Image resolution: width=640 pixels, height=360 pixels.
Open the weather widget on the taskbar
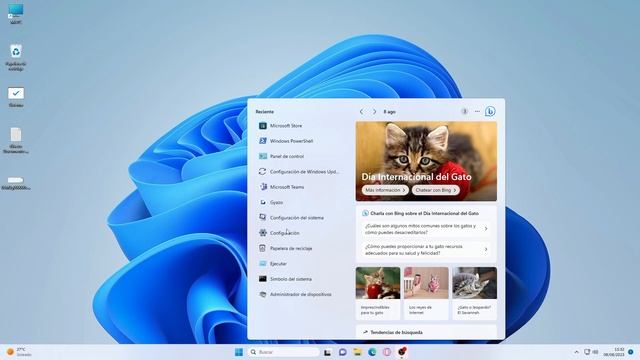(x=19, y=352)
